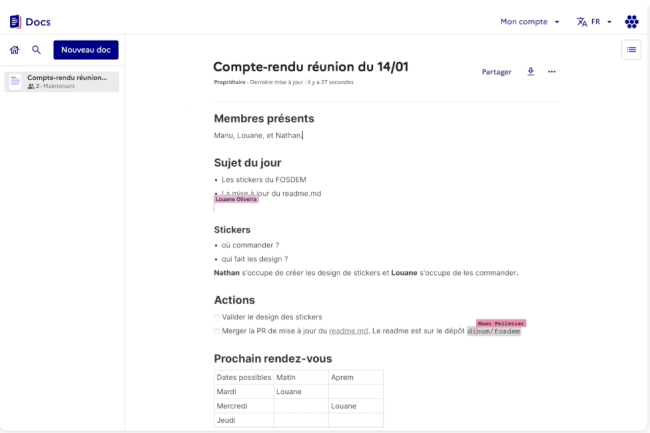Open the three-dots document options menu
650x433 pixels.
[x=551, y=72]
